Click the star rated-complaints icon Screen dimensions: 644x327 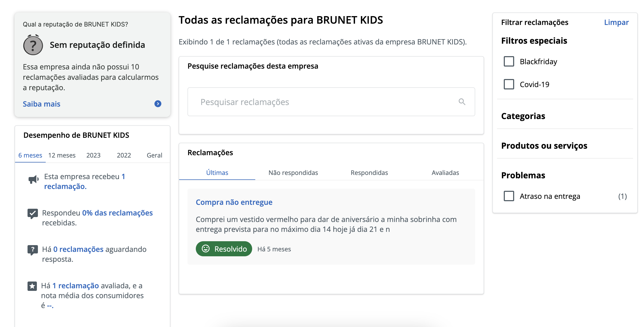point(32,286)
